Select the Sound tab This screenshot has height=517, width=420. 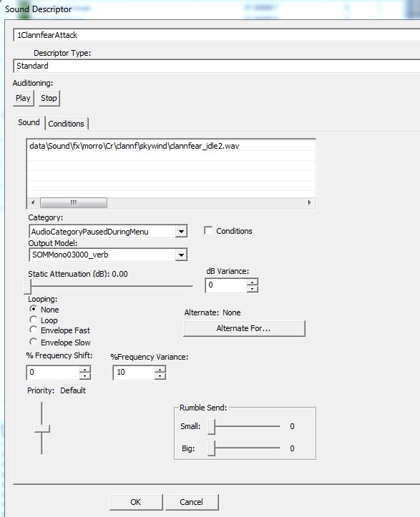point(29,122)
